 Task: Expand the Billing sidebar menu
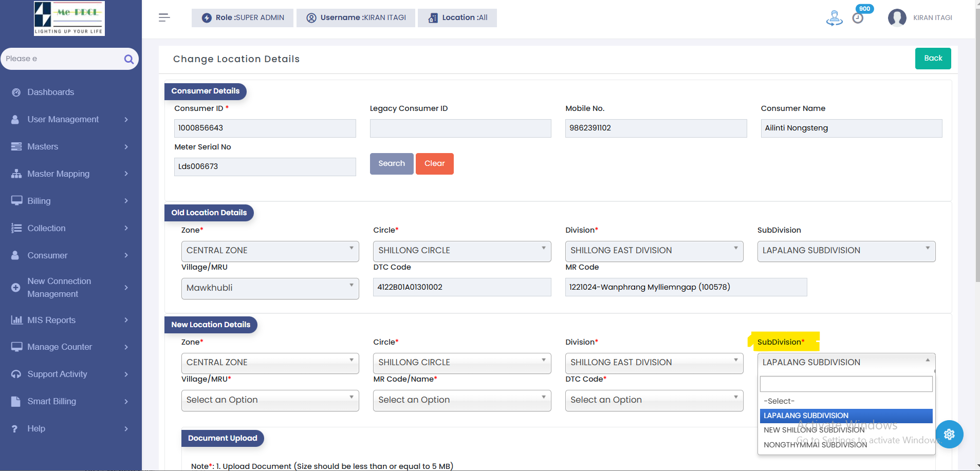click(x=70, y=201)
